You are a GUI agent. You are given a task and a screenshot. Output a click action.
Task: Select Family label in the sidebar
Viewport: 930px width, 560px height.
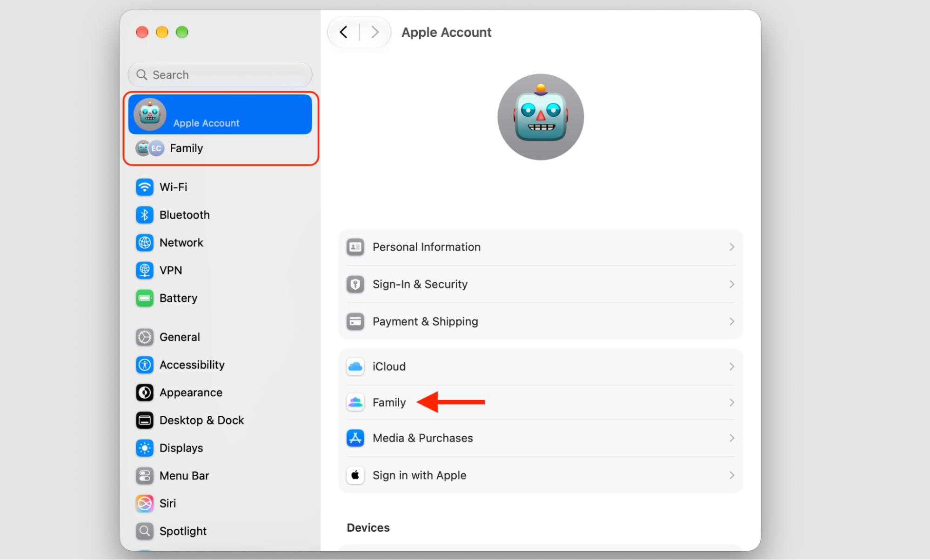click(x=187, y=148)
